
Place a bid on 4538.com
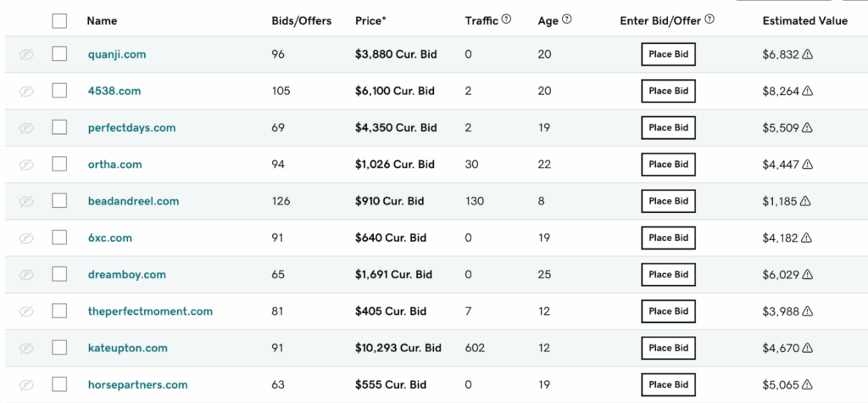[668, 91]
